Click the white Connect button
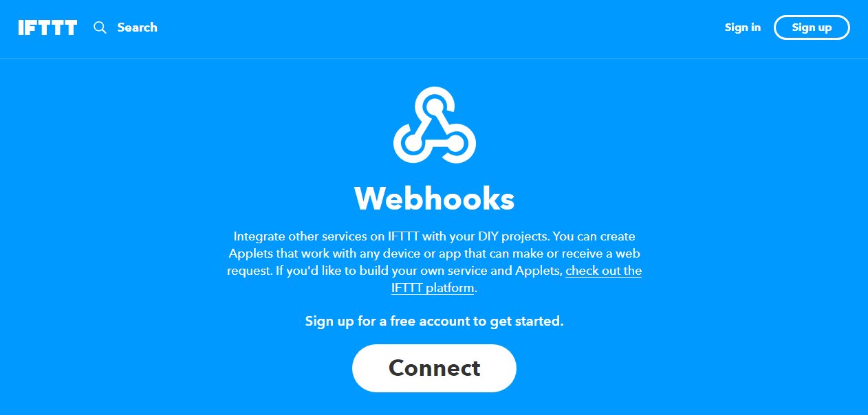The height and width of the screenshot is (415, 868). [434, 368]
